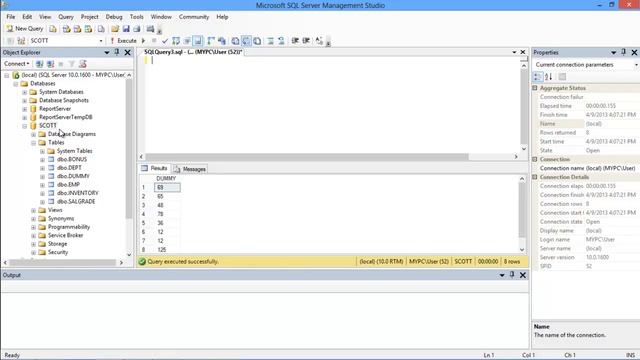Switch output to Results to File

(x=257, y=41)
